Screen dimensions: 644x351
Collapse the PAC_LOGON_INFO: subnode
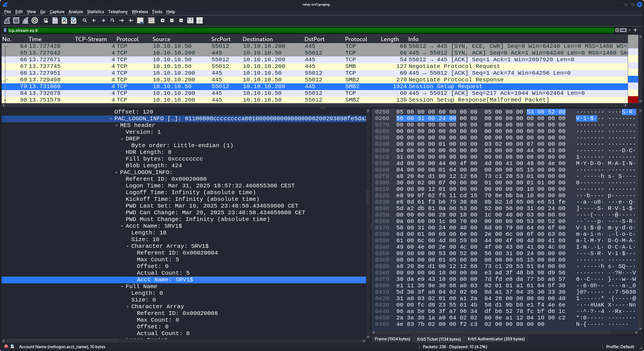[116, 172]
